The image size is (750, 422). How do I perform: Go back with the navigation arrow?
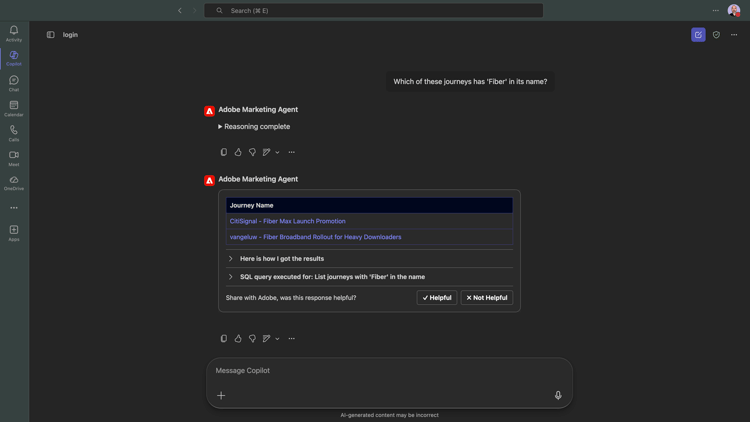(x=180, y=11)
